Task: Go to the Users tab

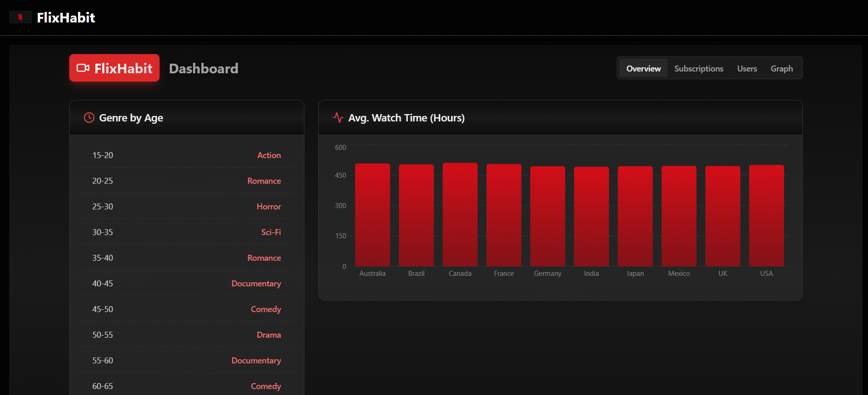Action: (746, 68)
